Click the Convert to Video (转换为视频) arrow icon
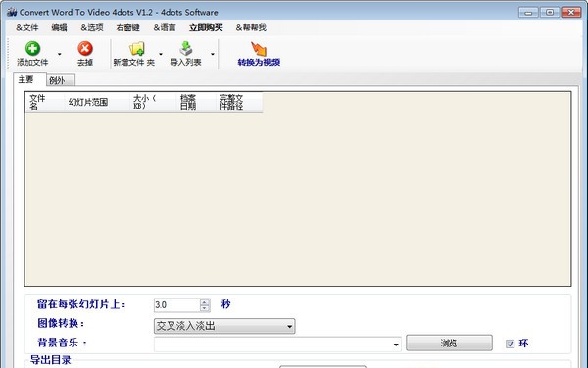 [259, 49]
